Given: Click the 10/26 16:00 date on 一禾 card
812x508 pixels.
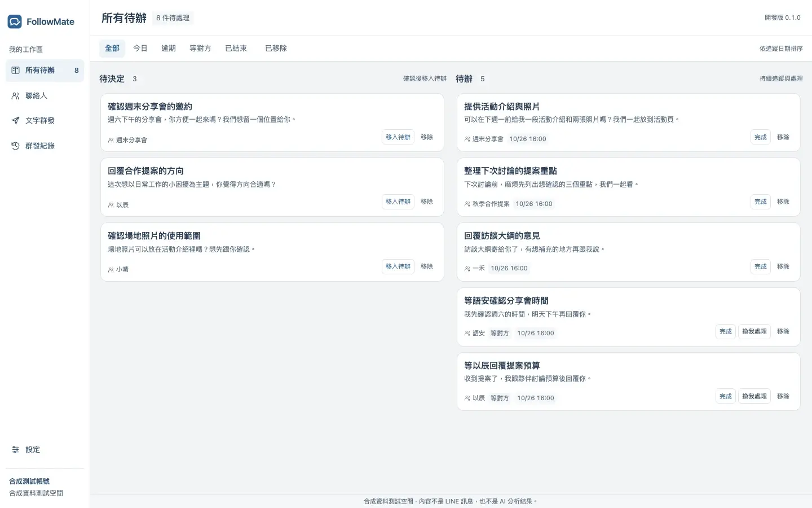Looking at the screenshot, I should point(509,269).
